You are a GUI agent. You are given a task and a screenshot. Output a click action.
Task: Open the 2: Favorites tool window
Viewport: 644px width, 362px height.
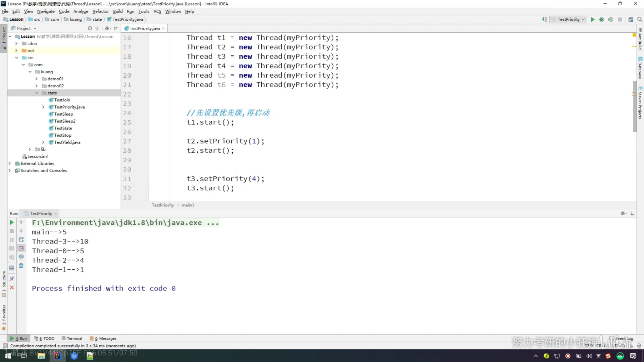(4, 317)
